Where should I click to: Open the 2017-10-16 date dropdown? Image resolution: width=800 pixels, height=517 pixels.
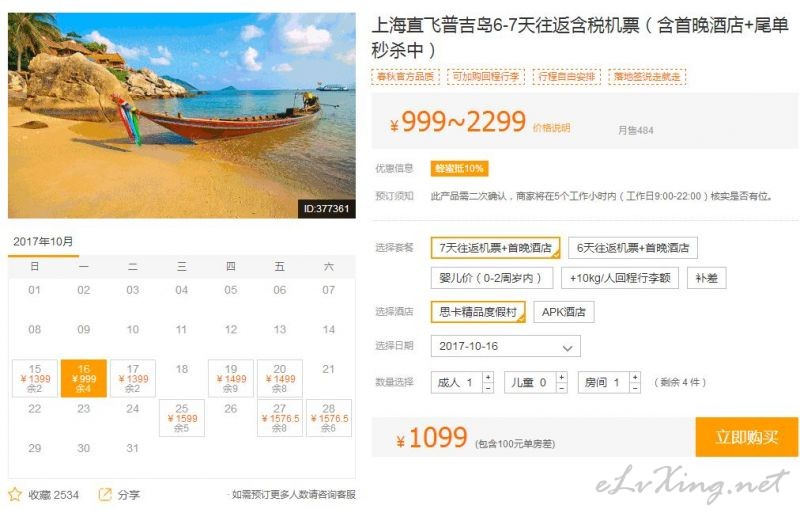click(506, 346)
